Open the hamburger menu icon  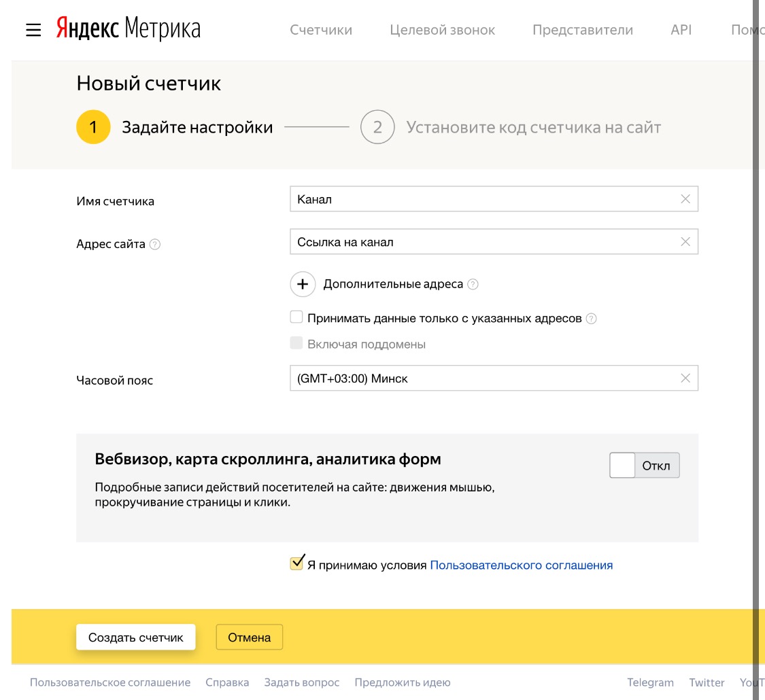click(x=33, y=30)
